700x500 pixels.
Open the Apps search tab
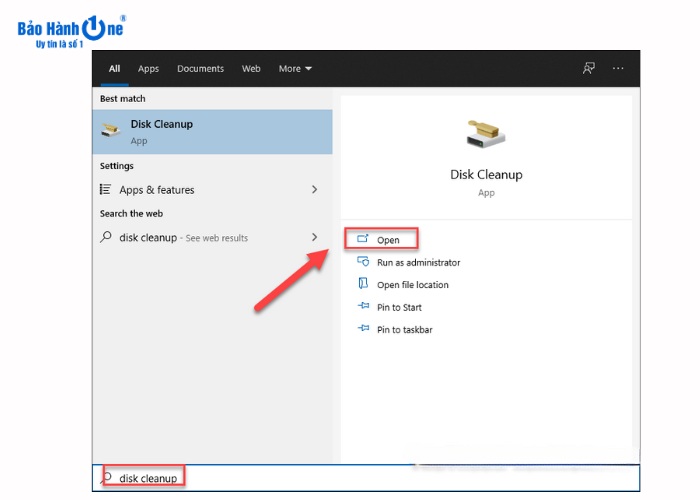[x=148, y=69]
